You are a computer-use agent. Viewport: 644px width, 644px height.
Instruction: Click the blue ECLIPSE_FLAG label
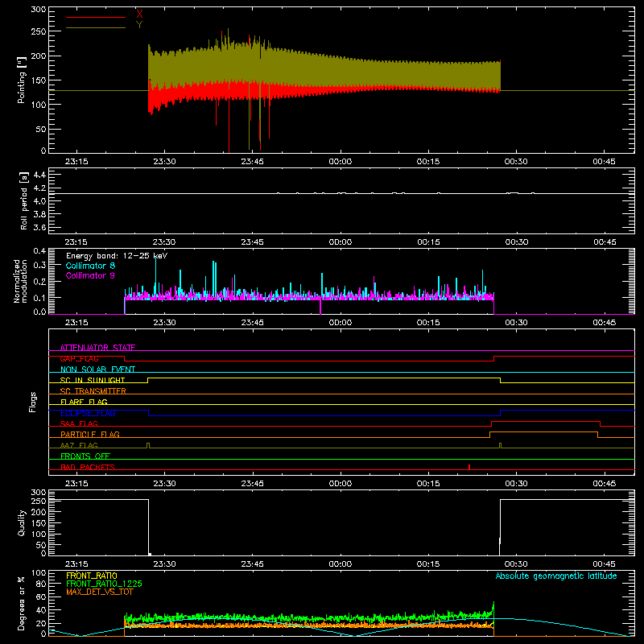tap(88, 413)
